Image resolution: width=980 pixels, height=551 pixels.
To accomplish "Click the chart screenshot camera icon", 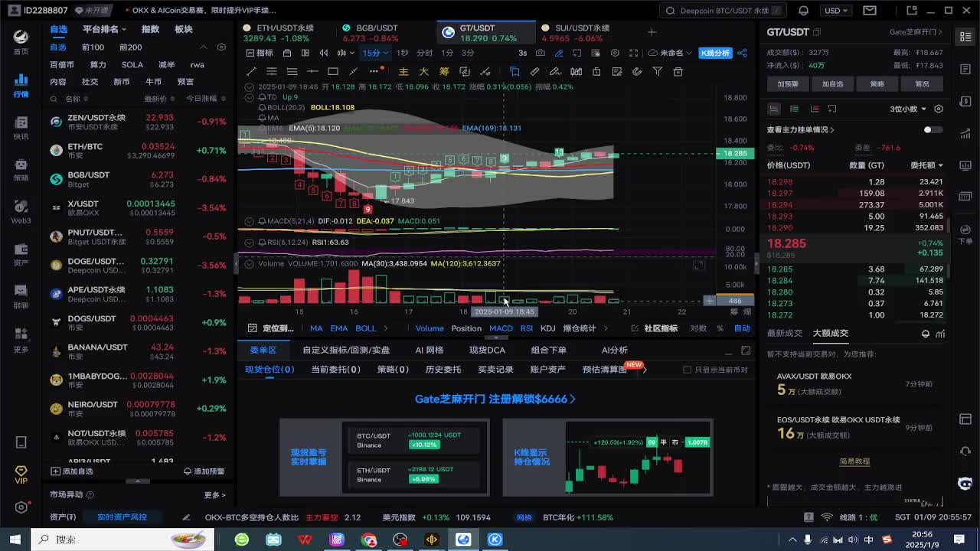I will (x=541, y=53).
